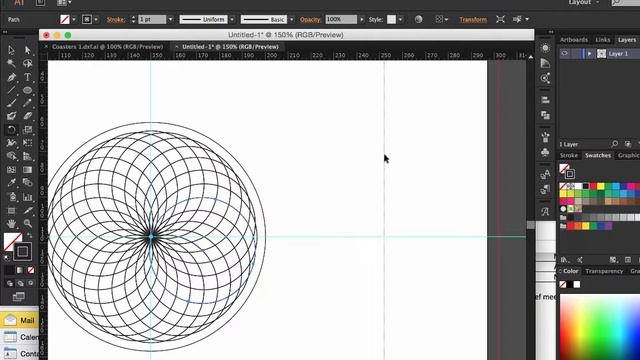The height and width of the screenshot is (360, 640).
Task: Switch to Coasters 1.dxf.ai document tab
Action: 107,47
